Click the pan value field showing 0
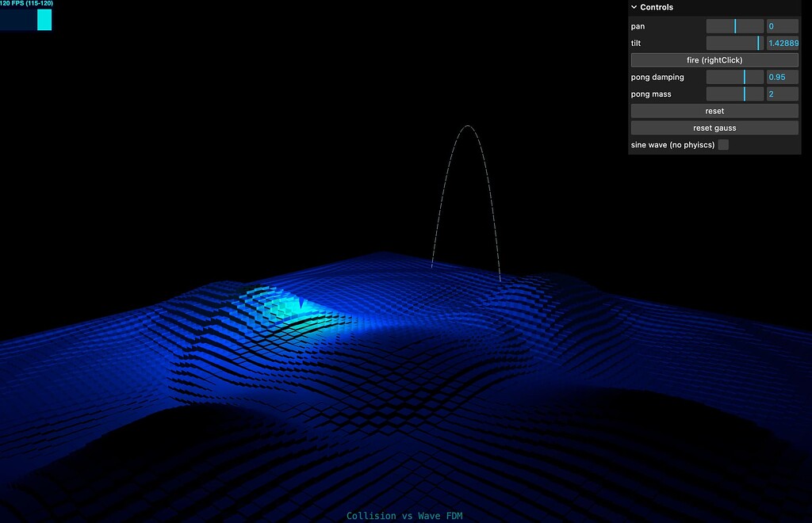This screenshot has width=812, height=523. click(x=782, y=25)
